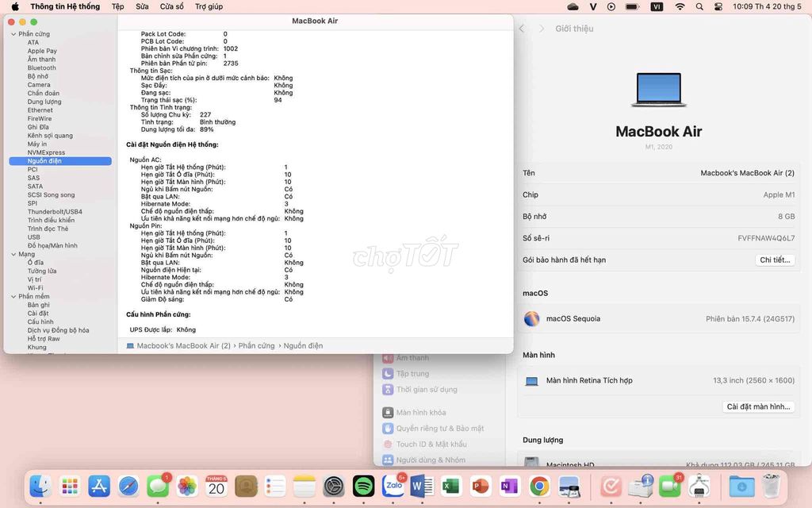This screenshot has height=508, width=812.
Task: Select Wi-Fi under Mạng
Action: pyautogui.click(x=35, y=287)
